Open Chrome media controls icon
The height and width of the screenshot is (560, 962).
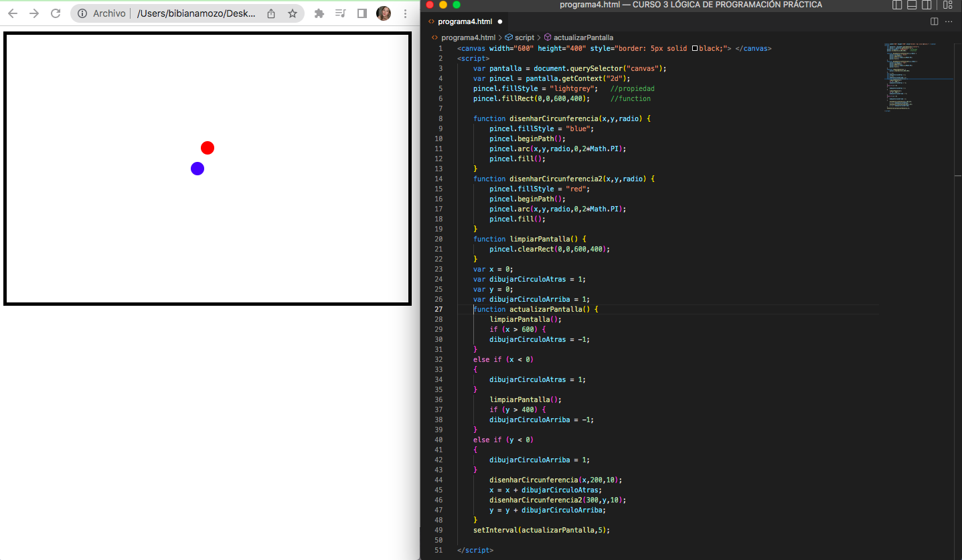(340, 13)
